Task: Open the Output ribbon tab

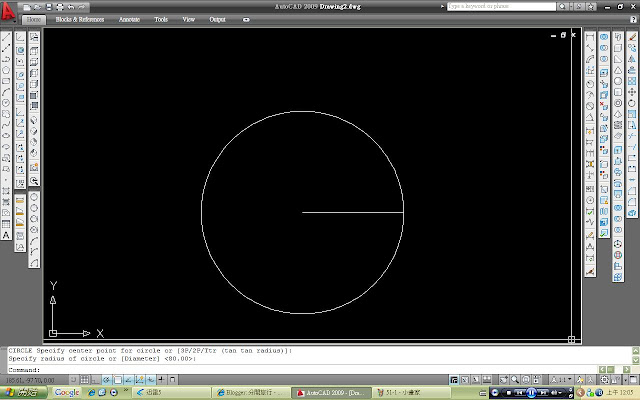Action: pyautogui.click(x=218, y=20)
